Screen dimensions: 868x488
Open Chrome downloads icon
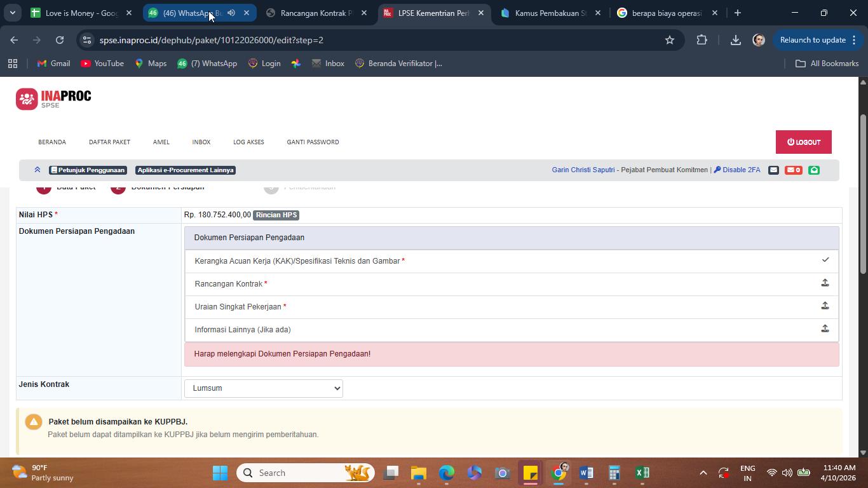(735, 40)
